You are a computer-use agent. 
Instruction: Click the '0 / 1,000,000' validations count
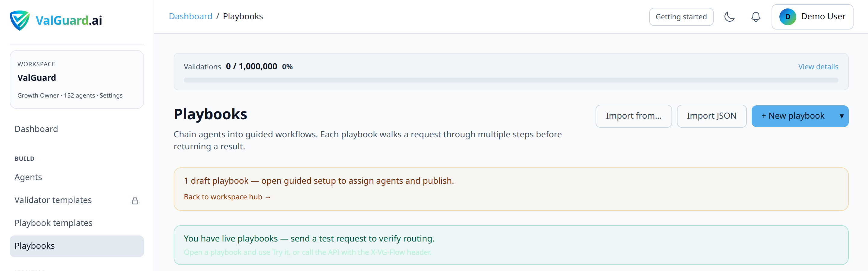coord(251,66)
